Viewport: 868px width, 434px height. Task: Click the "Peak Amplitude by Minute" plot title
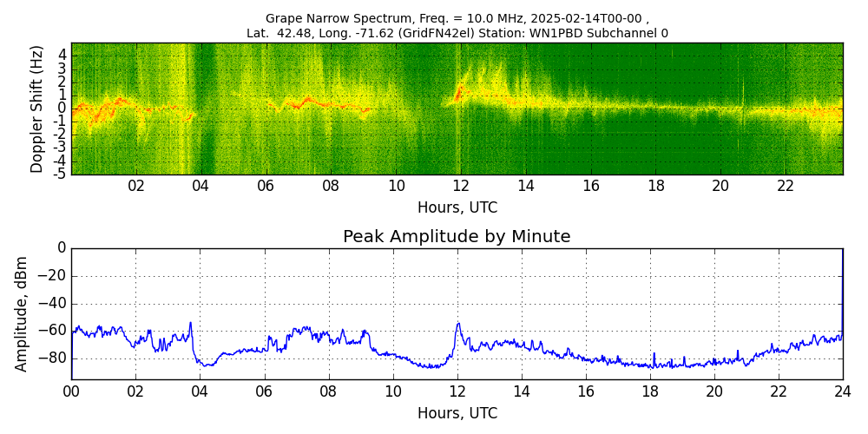[x=457, y=237]
